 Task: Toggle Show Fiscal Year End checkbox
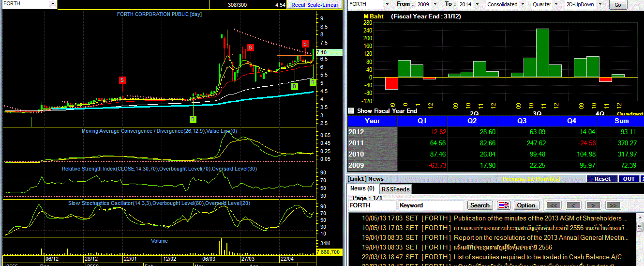[x=351, y=111]
